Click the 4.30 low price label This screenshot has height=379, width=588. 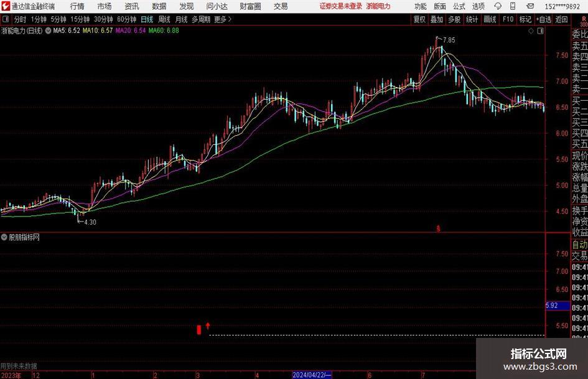point(90,222)
